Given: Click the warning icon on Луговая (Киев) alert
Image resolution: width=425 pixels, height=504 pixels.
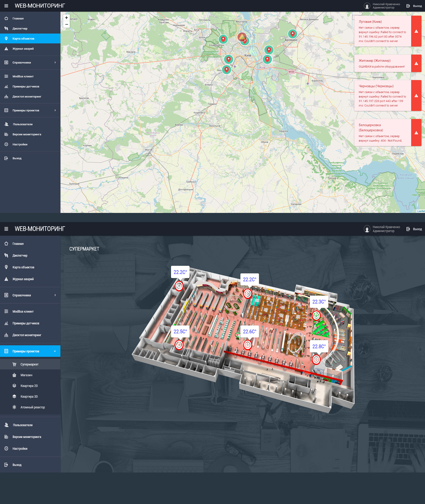Looking at the screenshot, I should (416, 31).
